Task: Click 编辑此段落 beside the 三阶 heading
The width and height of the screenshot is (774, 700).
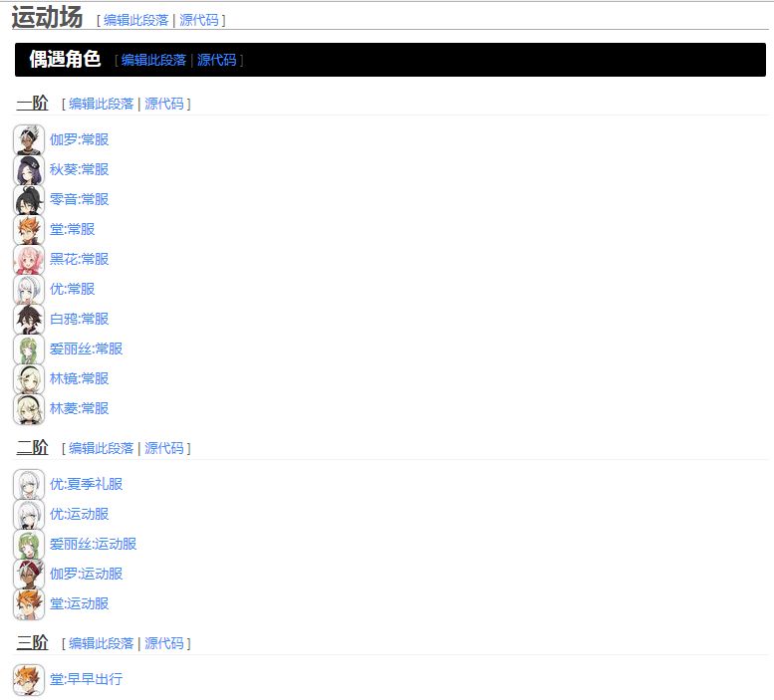Action: (102, 643)
